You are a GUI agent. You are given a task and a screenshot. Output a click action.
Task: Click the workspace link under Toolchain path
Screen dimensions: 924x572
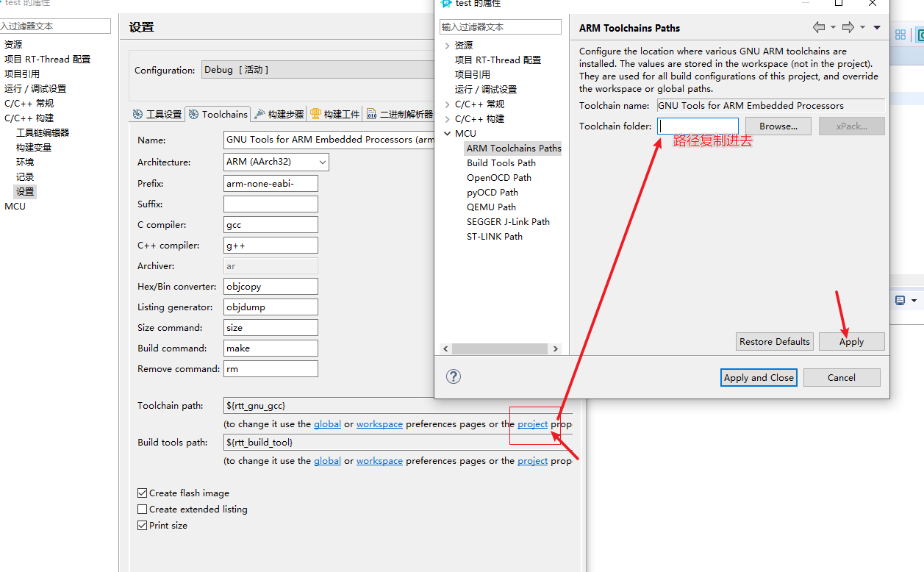click(x=379, y=424)
